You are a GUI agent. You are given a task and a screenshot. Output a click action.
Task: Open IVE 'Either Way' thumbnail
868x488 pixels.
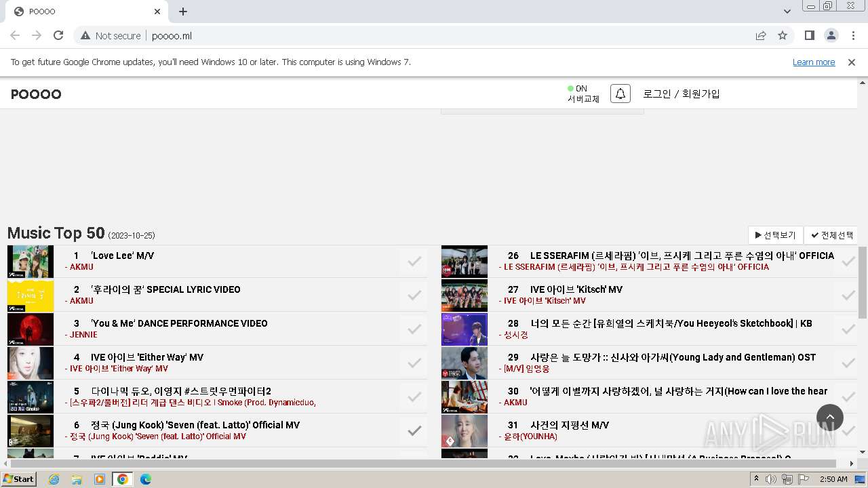31,363
